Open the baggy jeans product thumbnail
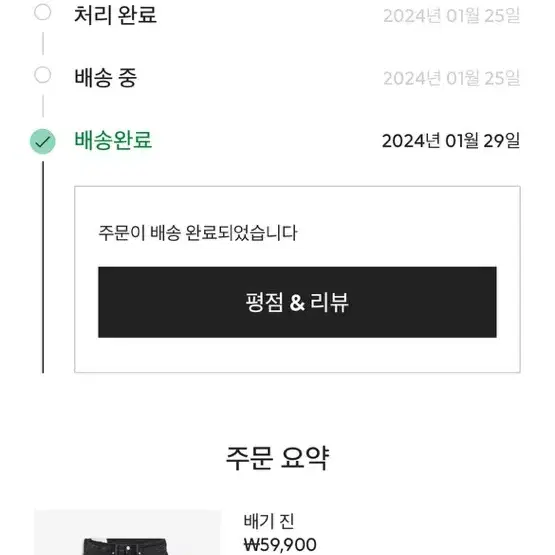This screenshot has height=555, width=555. (x=127, y=532)
